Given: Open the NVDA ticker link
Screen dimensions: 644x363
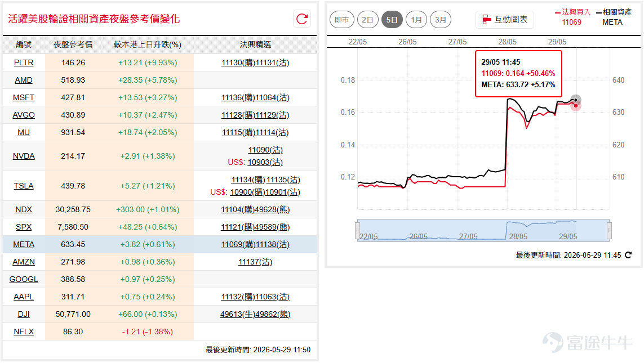Looking at the screenshot, I should [24, 156].
